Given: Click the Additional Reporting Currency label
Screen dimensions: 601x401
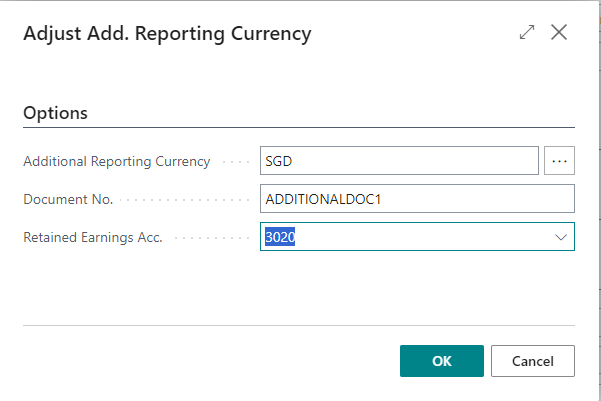Looking at the screenshot, I should coord(117,161).
